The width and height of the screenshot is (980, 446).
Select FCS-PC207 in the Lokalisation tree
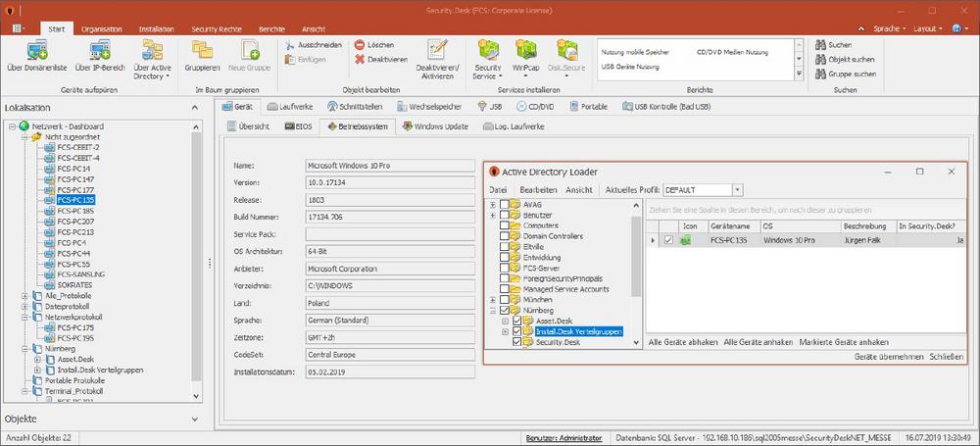click(x=74, y=222)
